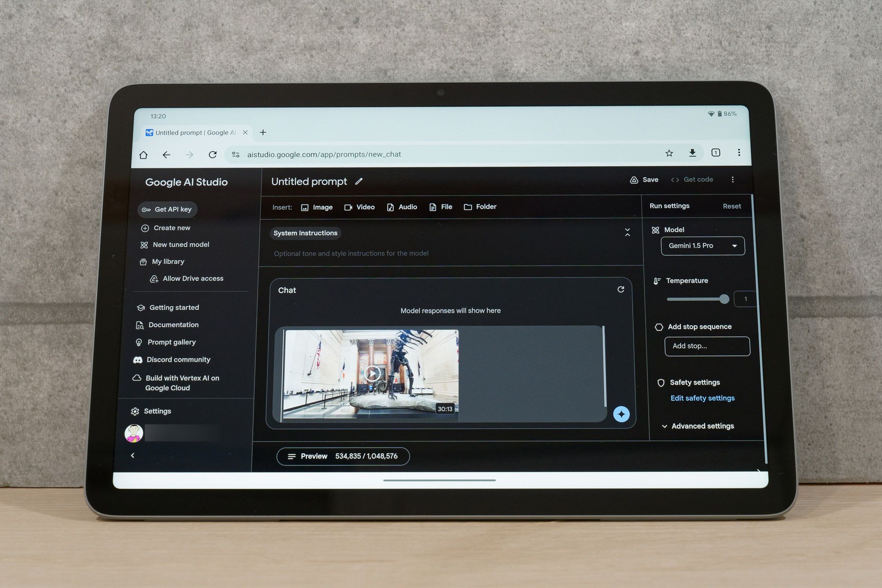This screenshot has height=588, width=882.
Task: Click the Get code button
Action: tap(692, 180)
